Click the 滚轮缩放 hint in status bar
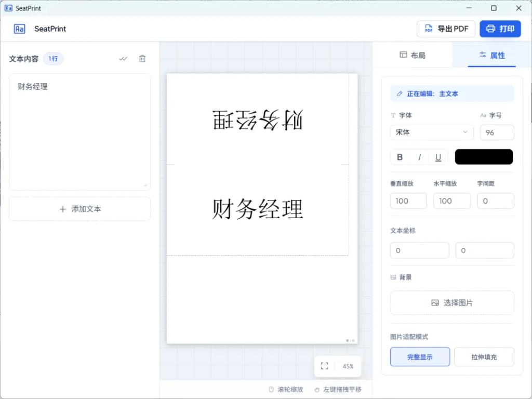Viewport: 532px width, 399px height. 286,390
